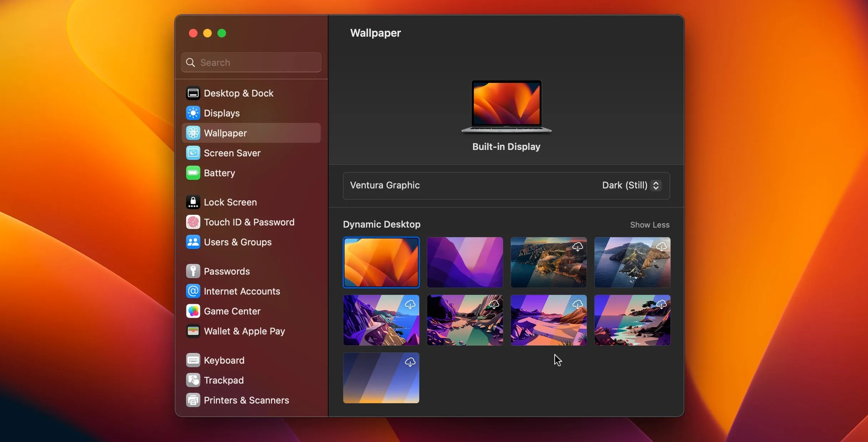Open Passwords settings pane
This screenshot has height=442, width=868.
251,271
